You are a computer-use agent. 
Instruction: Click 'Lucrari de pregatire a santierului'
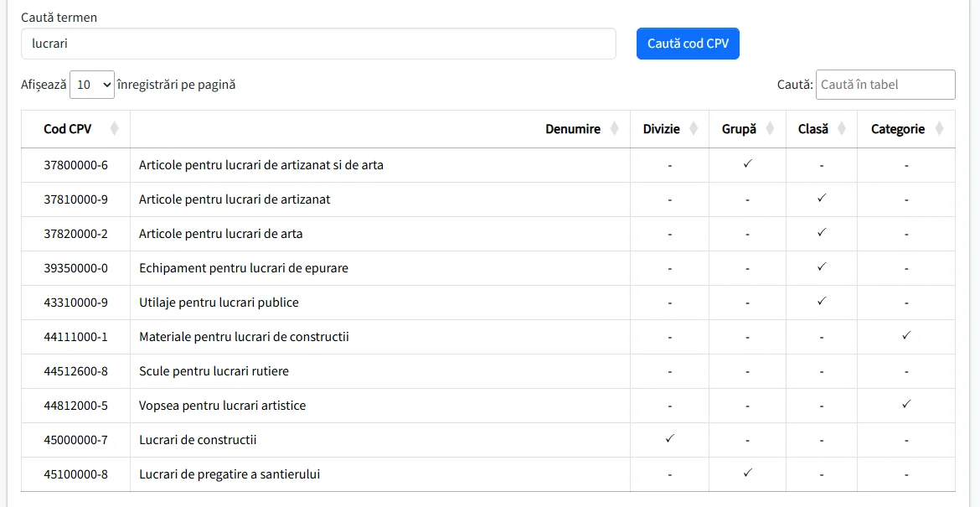point(230,474)
